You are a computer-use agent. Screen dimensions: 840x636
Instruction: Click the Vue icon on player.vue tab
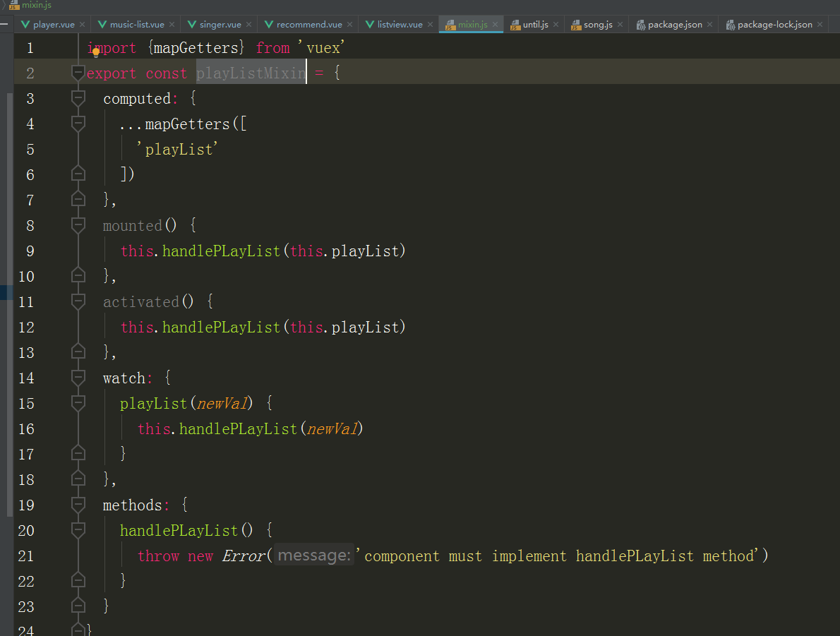pyautogui.click(x=25, y=25)
